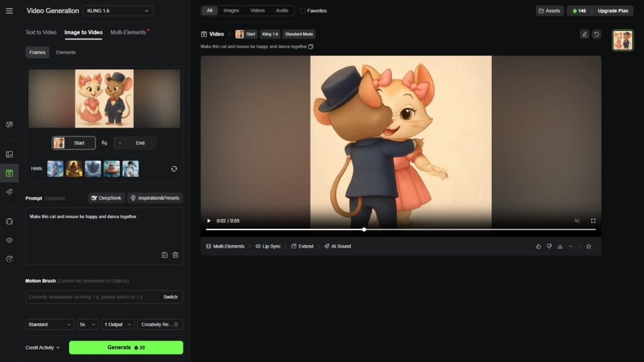
Task: Star the video as favorite
Action: point(589,246)
